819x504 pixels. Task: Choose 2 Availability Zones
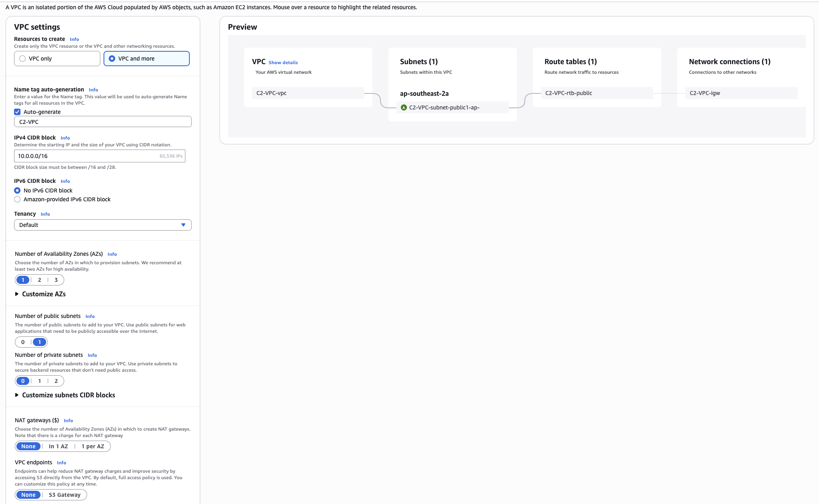pos(39,280)
